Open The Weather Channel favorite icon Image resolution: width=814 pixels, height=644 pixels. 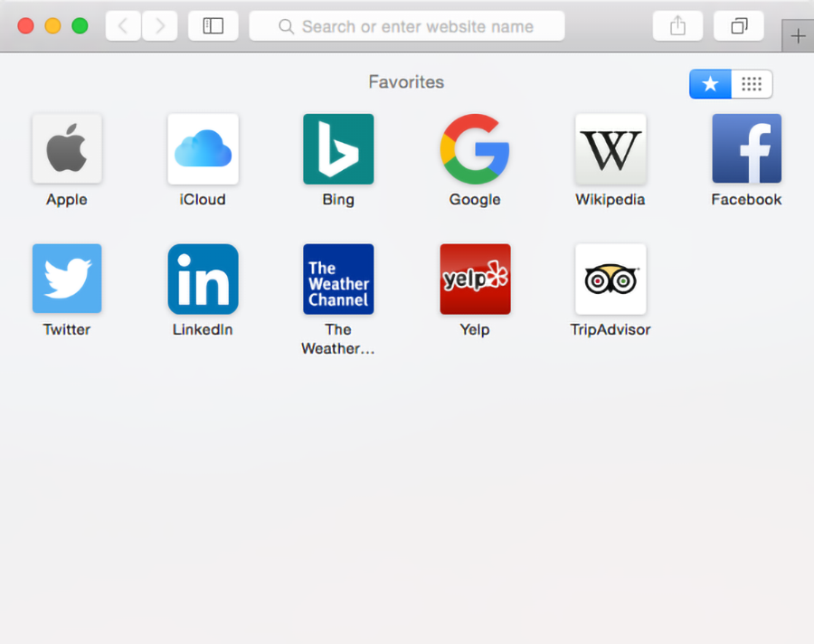[x=338, y=279]
